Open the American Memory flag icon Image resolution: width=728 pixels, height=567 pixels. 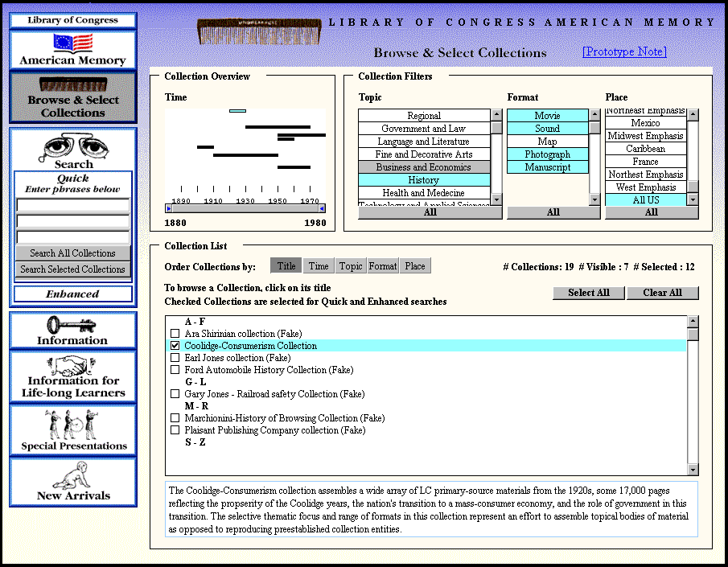pyautogui.click(x=72, y=43)
